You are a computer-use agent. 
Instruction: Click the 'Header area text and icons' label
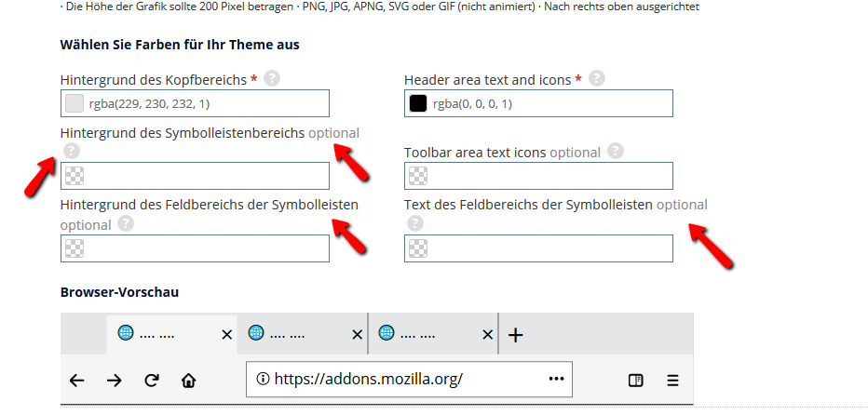[x=488, y=80]
